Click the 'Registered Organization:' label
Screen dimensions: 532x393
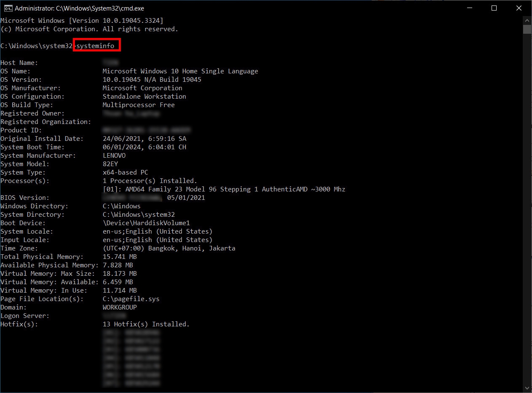pos(46,122)
